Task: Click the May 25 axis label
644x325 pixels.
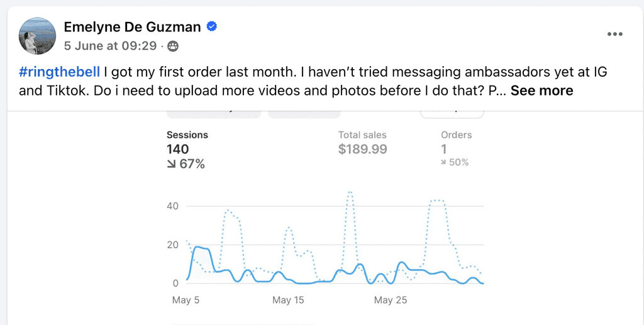Action: click(x=390, y=300)
